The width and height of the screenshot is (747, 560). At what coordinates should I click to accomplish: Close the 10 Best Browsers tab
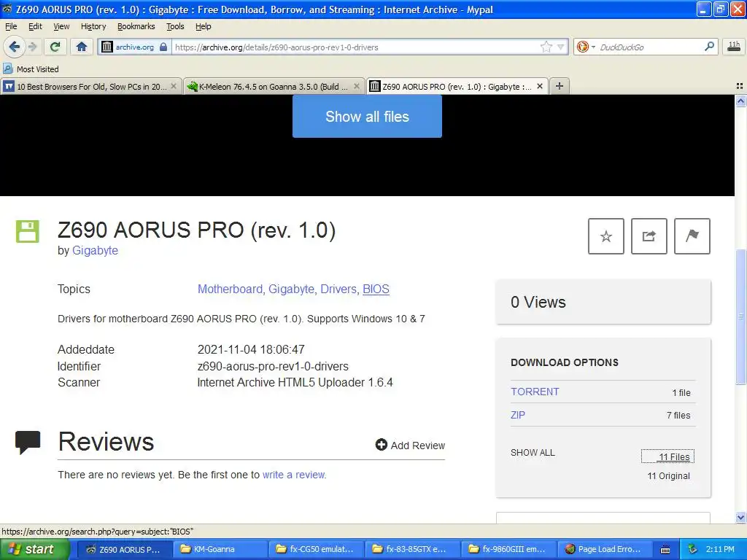[x=174, y=86]
